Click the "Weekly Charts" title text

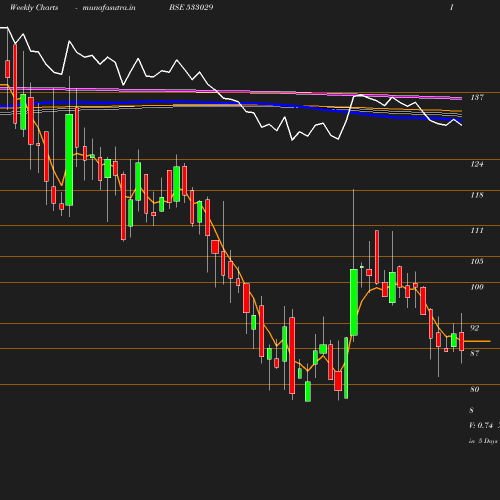point(34,7)
